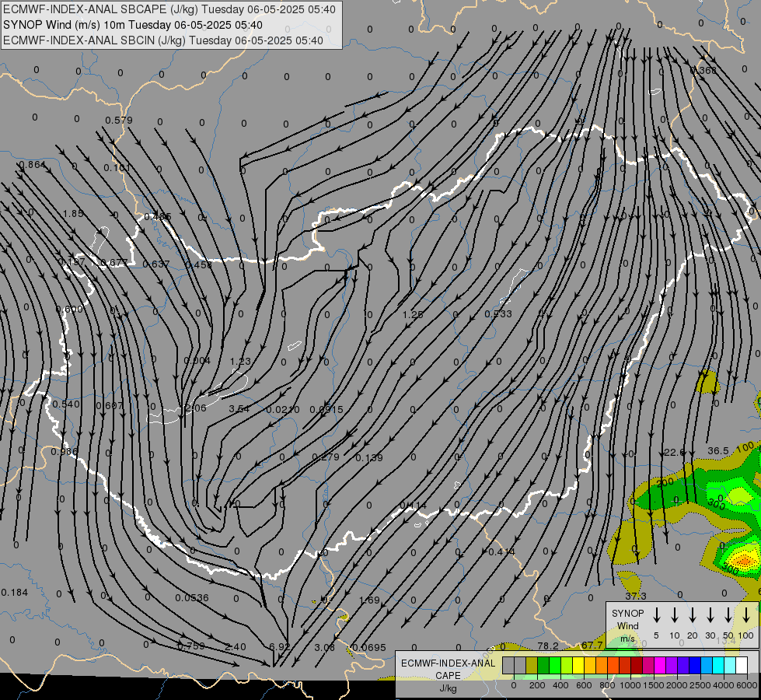This screenshot has height=700, width=761.
Task: Click the 0.579 value on the map
Action: (x=118, y=120)
